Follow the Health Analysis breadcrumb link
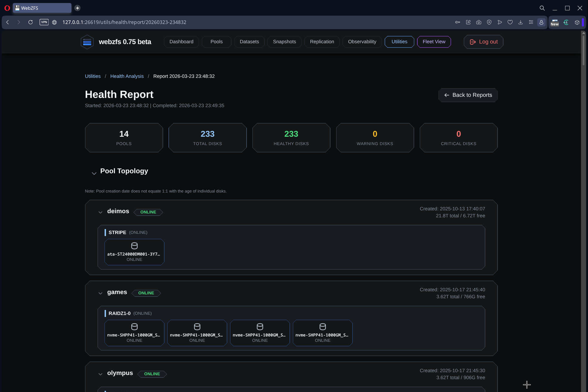The width and height of the screenshot is (588, 392). pyautogui.click(x=127, y=76)
